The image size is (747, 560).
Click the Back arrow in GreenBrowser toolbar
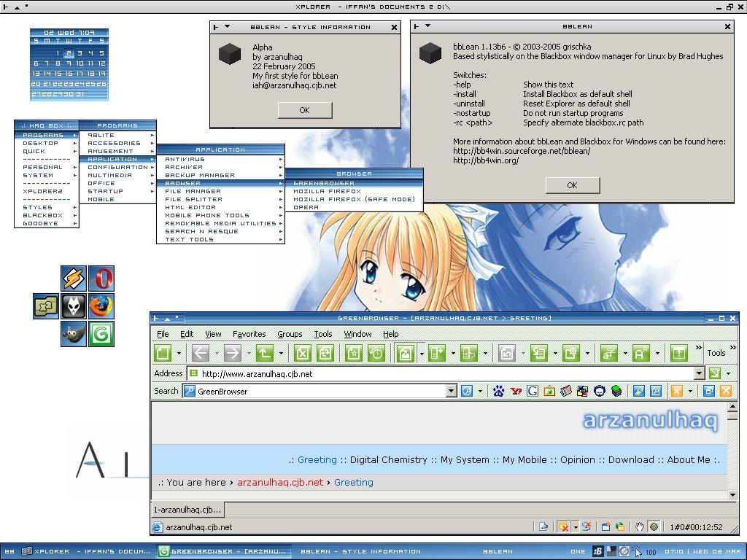(x=201, y=353)
